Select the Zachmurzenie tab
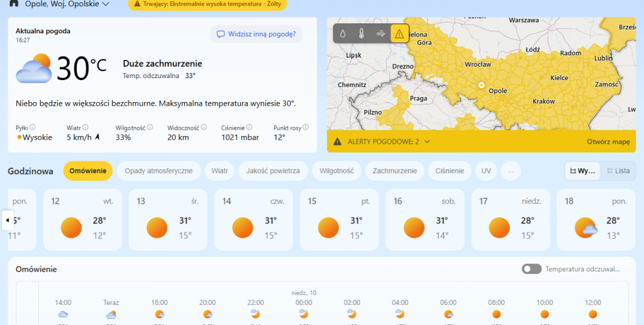The height and width of the screenshot is (325, 644). click(395, 171)
